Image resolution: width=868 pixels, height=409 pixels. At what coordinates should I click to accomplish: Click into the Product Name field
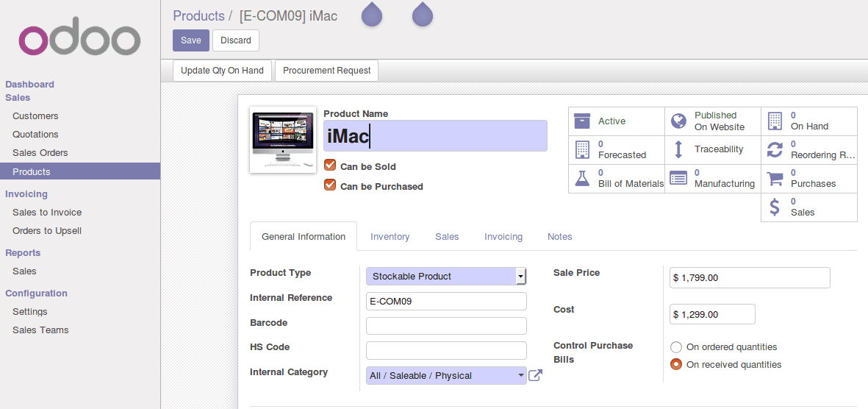pos(435,136)
